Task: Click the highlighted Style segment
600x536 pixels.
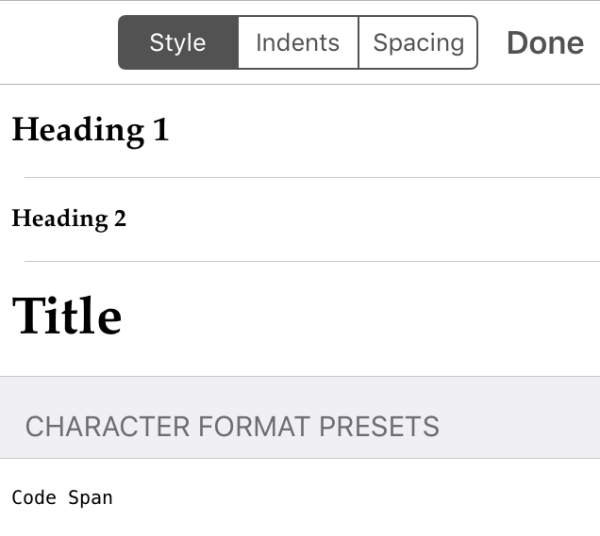Action: point(178,43)
